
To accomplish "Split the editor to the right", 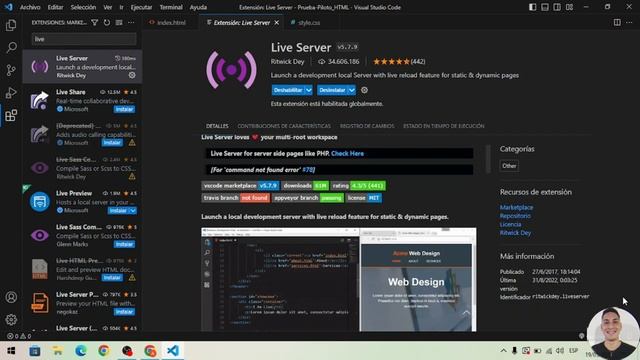I will click(x=617, y=22).
